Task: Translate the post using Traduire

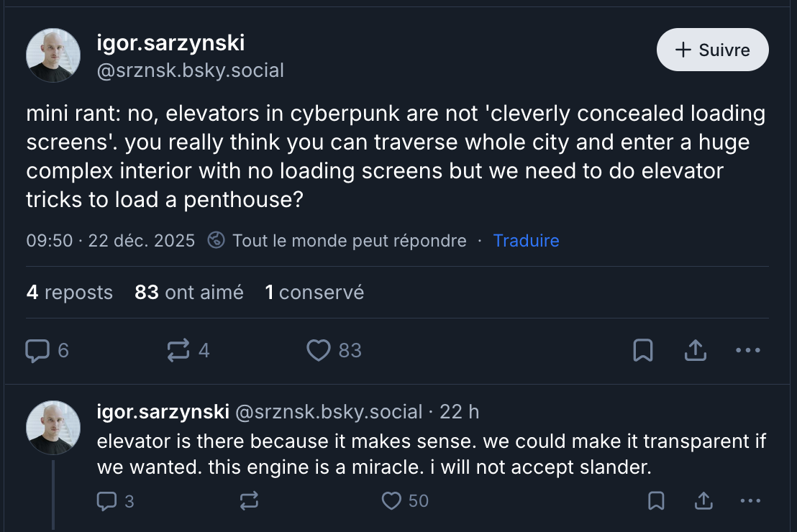Action: point(526,241)
